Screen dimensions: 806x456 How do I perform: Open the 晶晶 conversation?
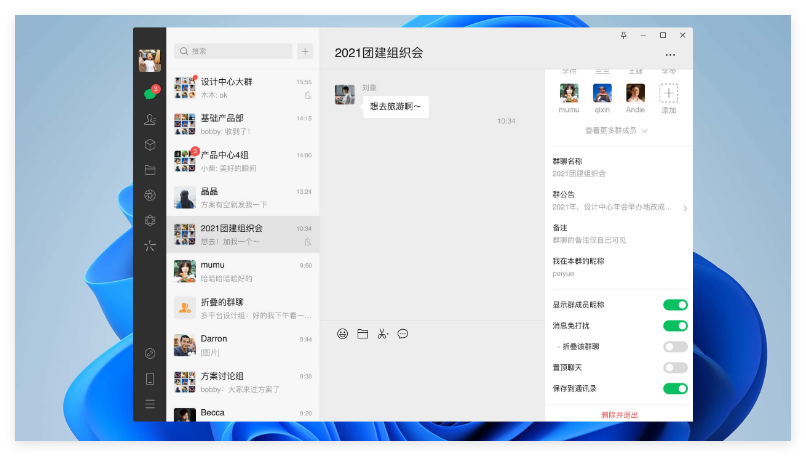pyautogui.click(x=243, y=198)
